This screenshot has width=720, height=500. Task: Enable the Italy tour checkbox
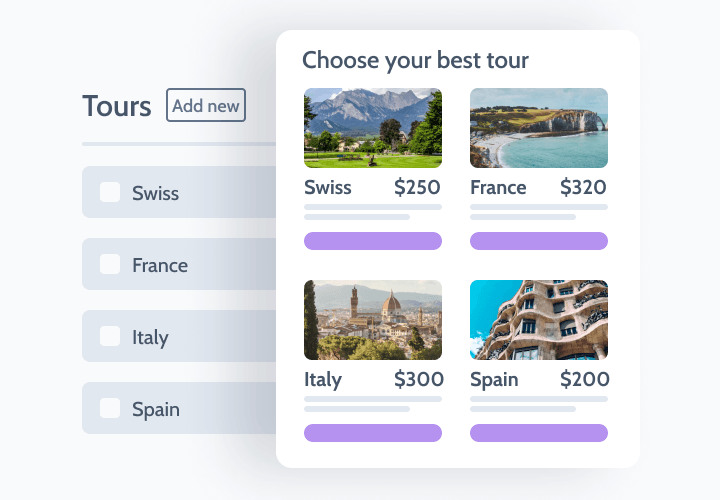pyautogui.click(x=110, y=336)
